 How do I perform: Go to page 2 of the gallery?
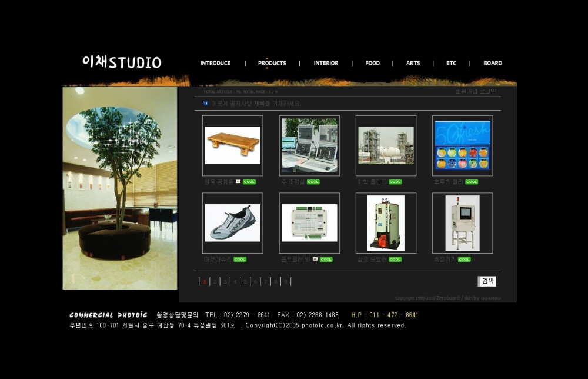click(x=215, y=282)
